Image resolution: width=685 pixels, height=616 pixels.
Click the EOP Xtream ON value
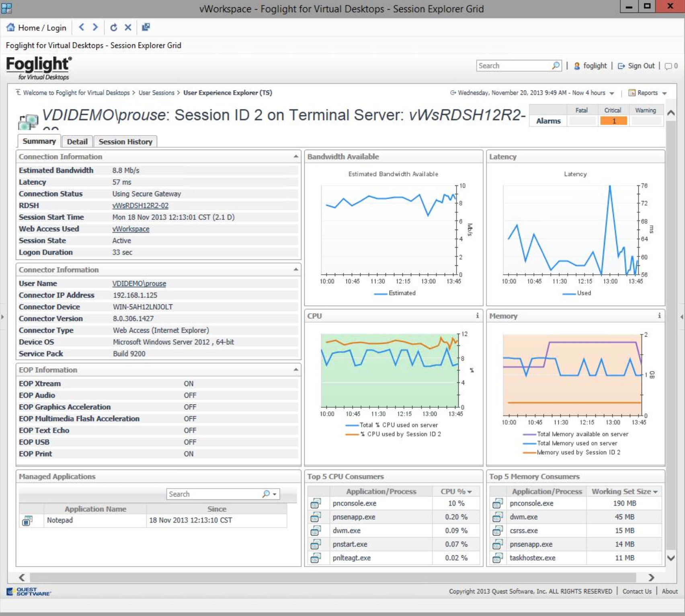[189, 384]
